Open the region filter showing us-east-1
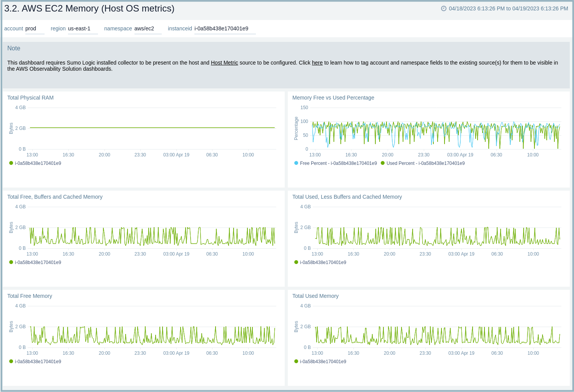The height and width of the screenshot is (392, 574). tap(82, 28)
